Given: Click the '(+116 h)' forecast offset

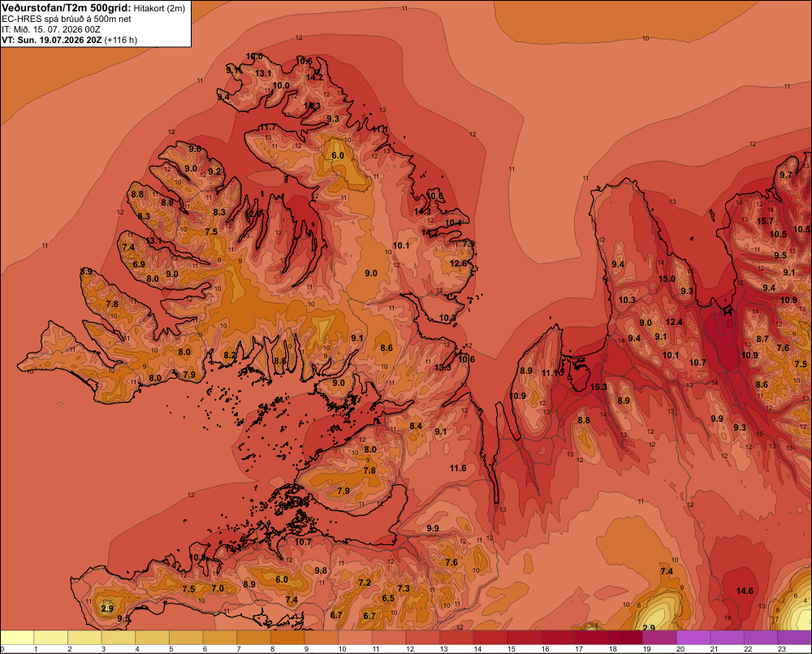Looking at the screenshot, I should tap(121, 40).
